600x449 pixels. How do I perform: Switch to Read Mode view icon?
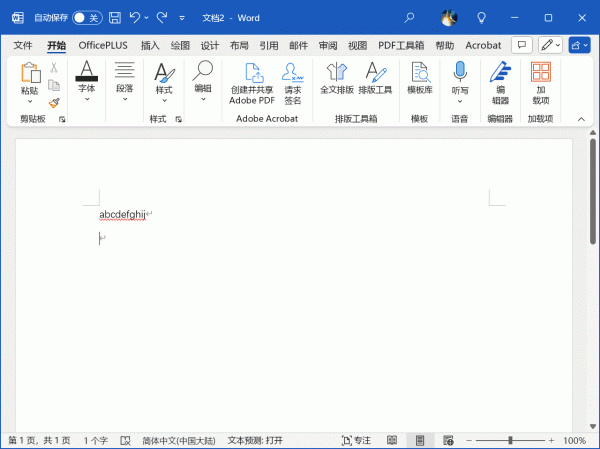(x=391, y=441)
